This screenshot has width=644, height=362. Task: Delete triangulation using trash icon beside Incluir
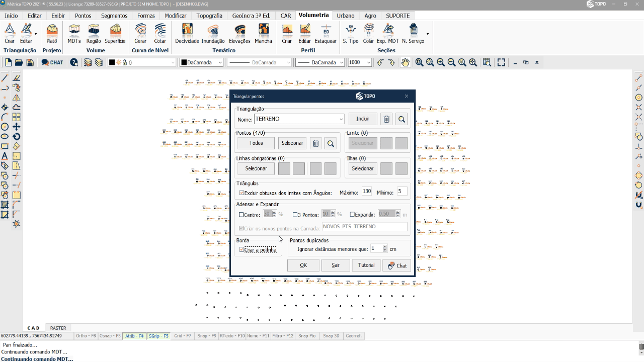click(386, 119)
